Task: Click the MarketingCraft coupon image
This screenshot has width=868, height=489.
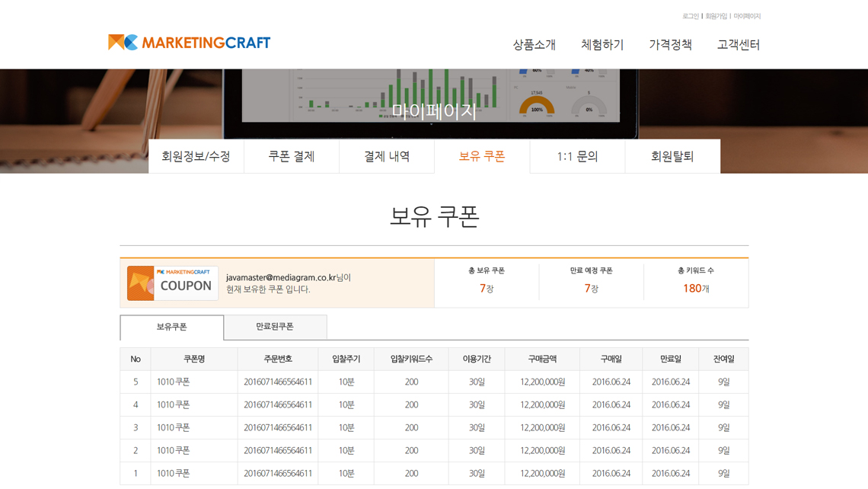Action: 173,283
